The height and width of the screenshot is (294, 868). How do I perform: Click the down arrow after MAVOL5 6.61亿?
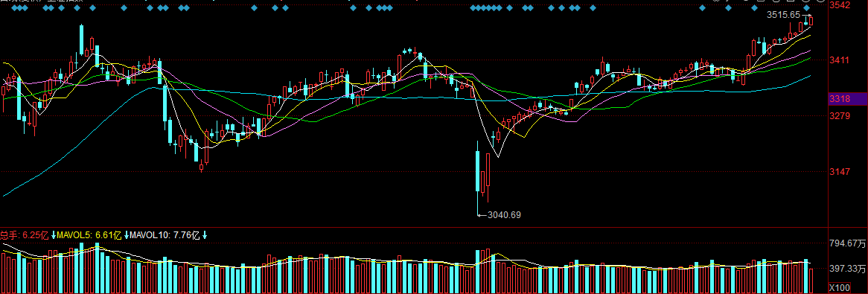pyautogui.click(x=127, y=235)
